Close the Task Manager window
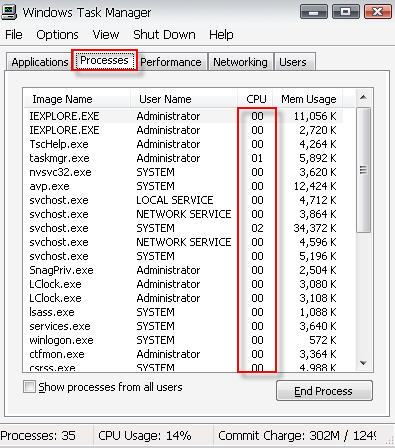 pyautogui.click(x=378, y=12)
